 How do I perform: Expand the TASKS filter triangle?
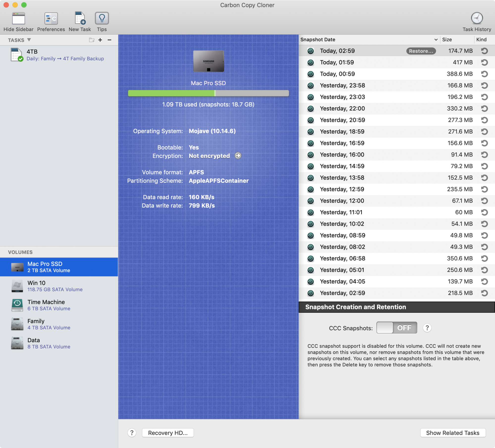pos(29,40)
